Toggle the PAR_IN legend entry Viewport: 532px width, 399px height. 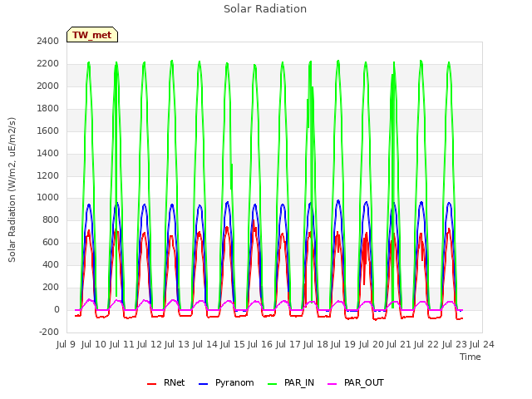291,382
